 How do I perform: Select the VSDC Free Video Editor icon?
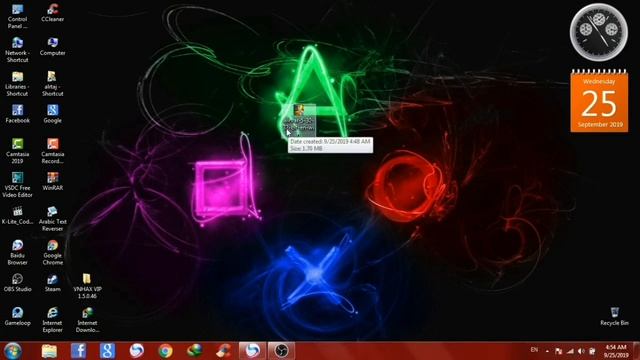[x=18, y=184]
